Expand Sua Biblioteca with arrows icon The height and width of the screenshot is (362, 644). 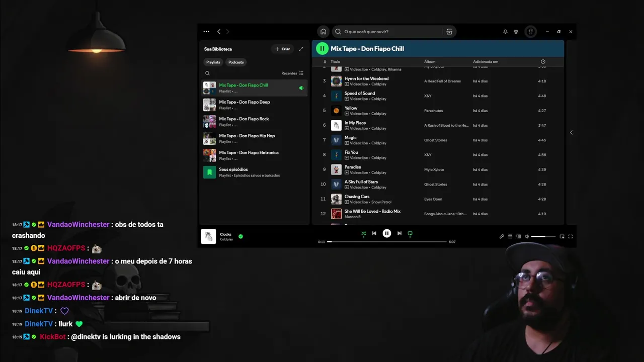click(301, 49)
